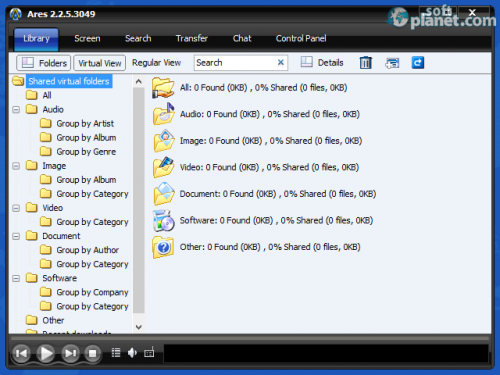Click the tree scrollbar down arrow

[139, 327]
